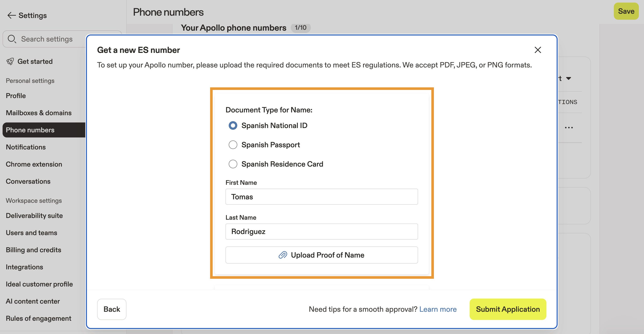Click the Get started rocket icon

(x=10, y=61)
